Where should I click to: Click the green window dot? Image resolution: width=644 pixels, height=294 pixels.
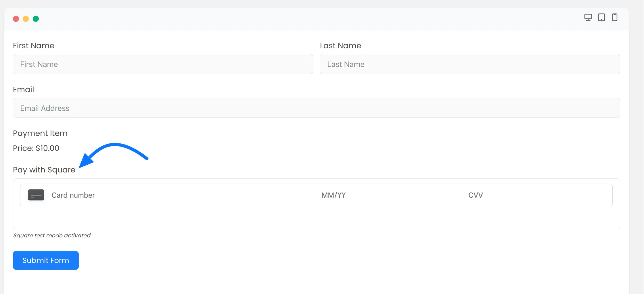click(36, 19)
